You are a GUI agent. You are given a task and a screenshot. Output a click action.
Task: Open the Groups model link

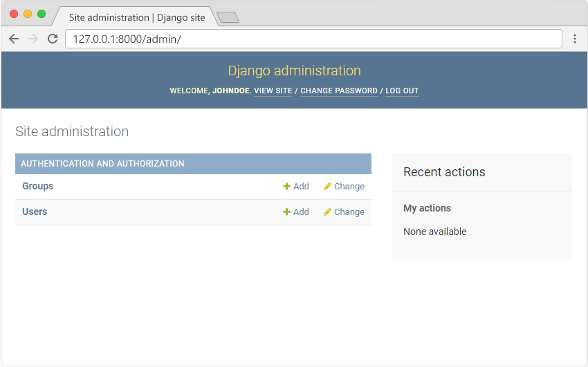tap(37, 187)
